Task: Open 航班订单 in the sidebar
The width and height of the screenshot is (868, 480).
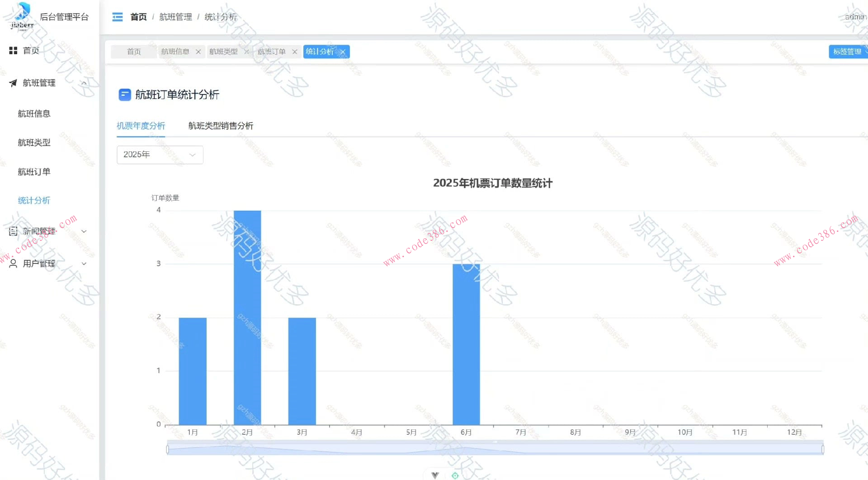Action: click(x=34, y=172)
